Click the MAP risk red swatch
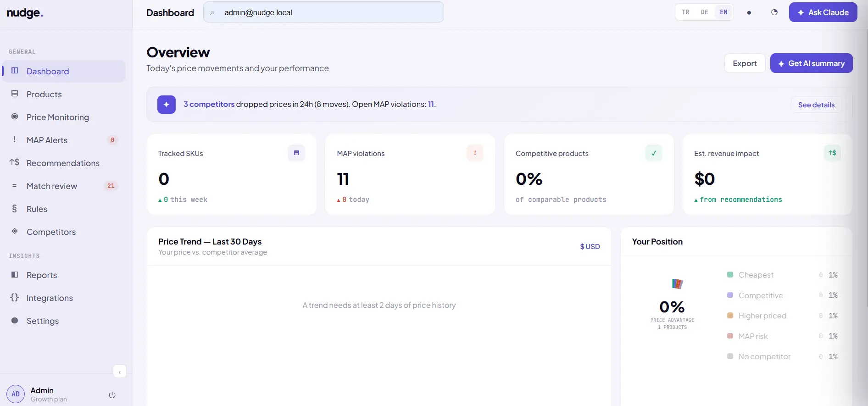Screen dimensions: 868x406 click(730, 336)
